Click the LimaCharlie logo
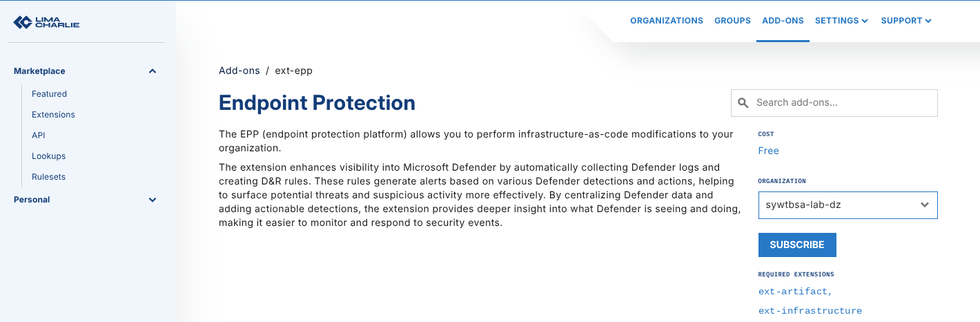Image resolution: width=980 pixels, height=322 pixels. tap(46, 23)
